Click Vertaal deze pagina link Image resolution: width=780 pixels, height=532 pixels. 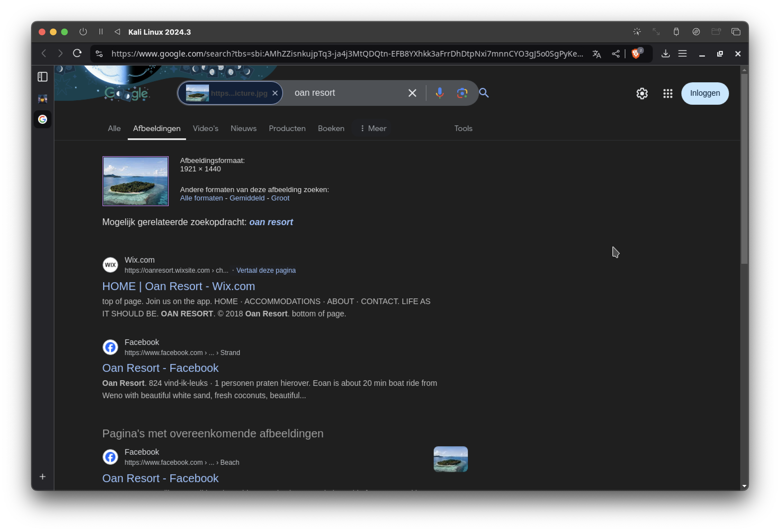tap(266, 270)
